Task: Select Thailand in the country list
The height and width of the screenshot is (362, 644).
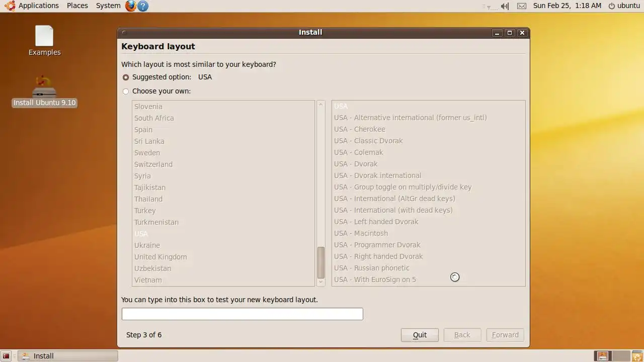Action: click(x=223, y=199)
